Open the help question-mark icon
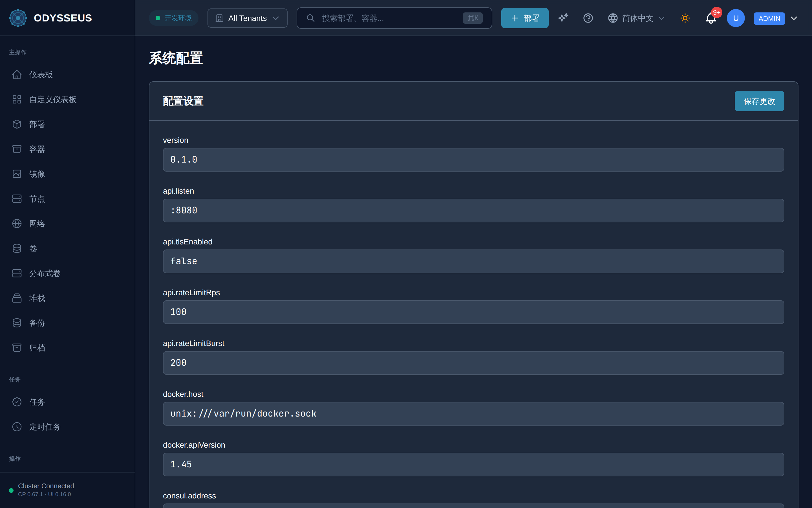Viewport: 812px width, 508px height. point(588,18)
